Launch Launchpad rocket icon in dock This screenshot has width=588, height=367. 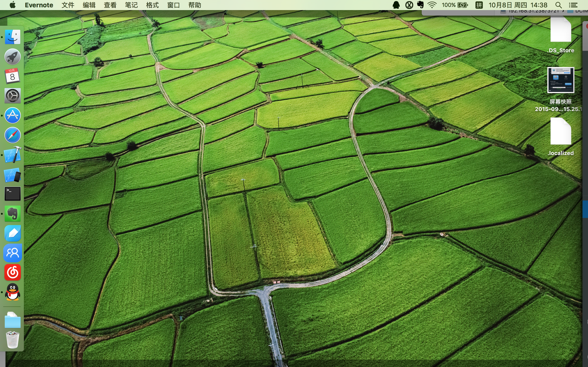13,57
